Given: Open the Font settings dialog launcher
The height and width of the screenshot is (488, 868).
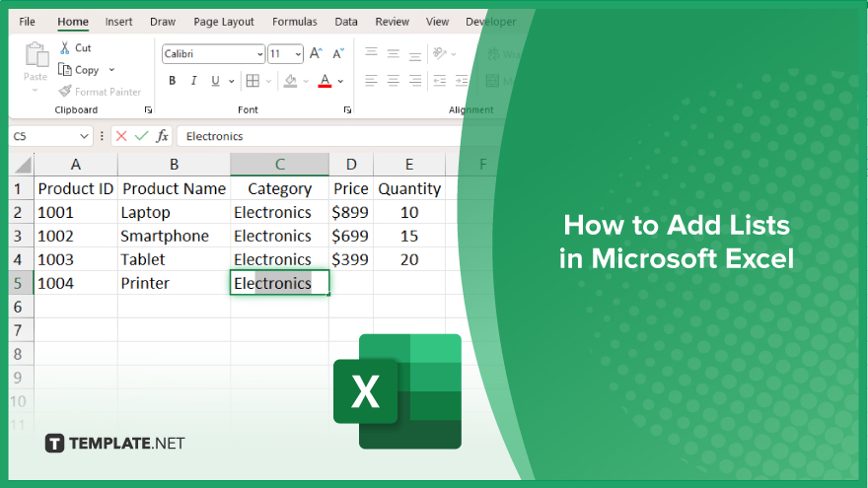Looking at the screenshot, I should [347, 110].
